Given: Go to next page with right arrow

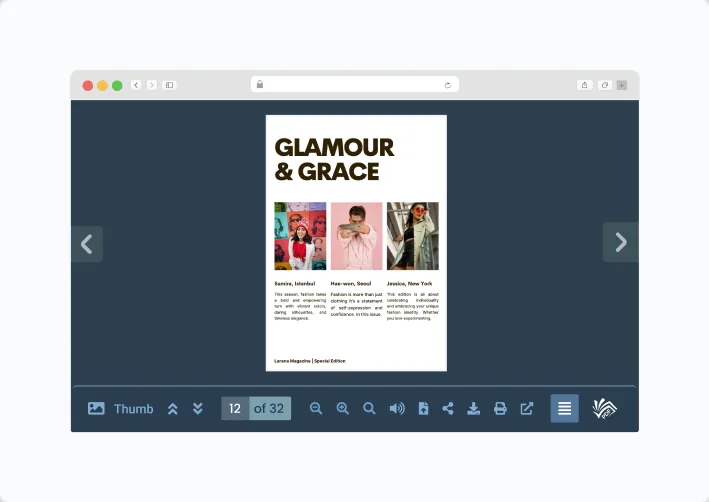Looking at the screenshot, I should [x=621, y=242].
